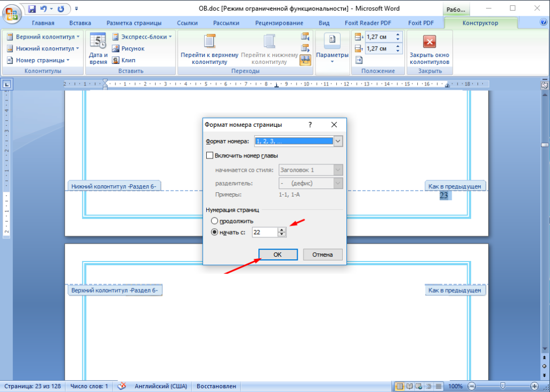This screenshot has width=550, height=392.
Task: Click Отмена to cancel dialog
Action: [x=323, y=255]
